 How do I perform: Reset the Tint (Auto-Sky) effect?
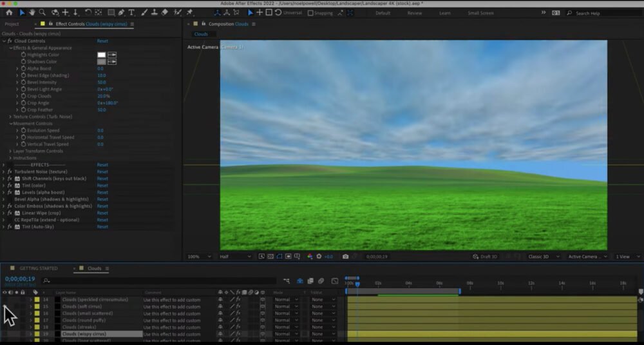point(102,227)
